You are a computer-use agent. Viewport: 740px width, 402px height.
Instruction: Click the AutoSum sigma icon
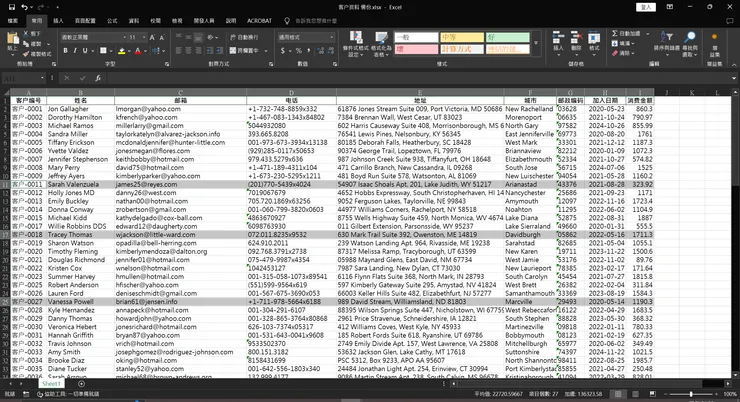[616, 32]
